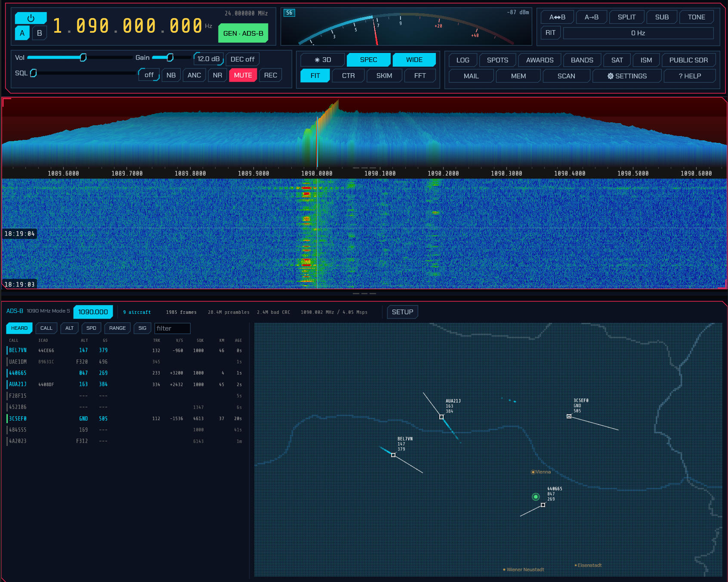Open the PUBLIC SDR list

tap(688, 60)
